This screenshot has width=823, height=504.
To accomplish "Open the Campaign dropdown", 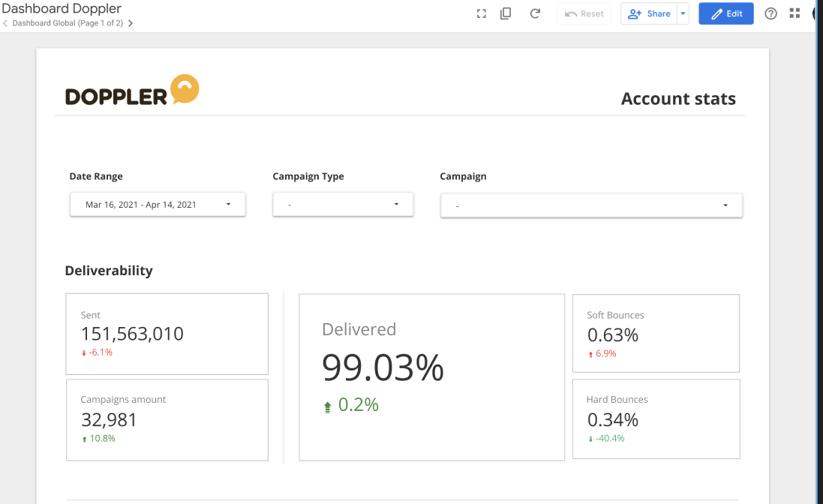I will click(591, 205).
